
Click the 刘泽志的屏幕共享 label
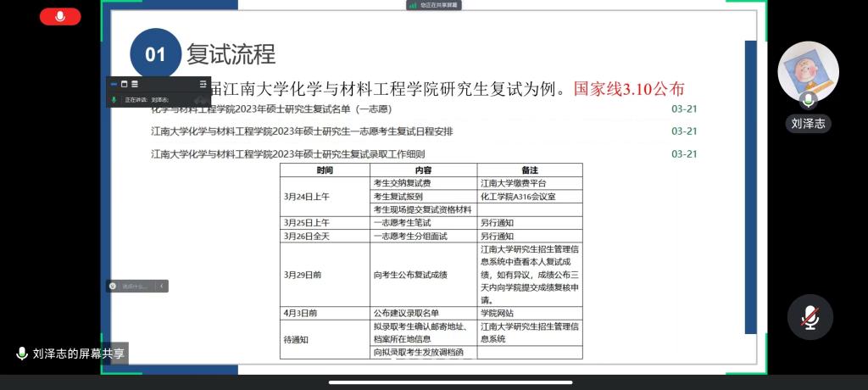coord(79,354)
